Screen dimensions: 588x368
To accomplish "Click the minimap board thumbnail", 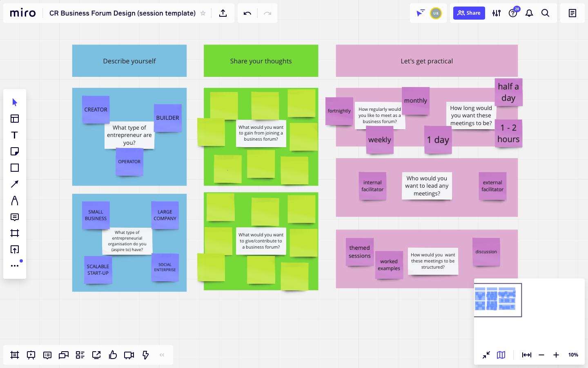I will 498,300.
